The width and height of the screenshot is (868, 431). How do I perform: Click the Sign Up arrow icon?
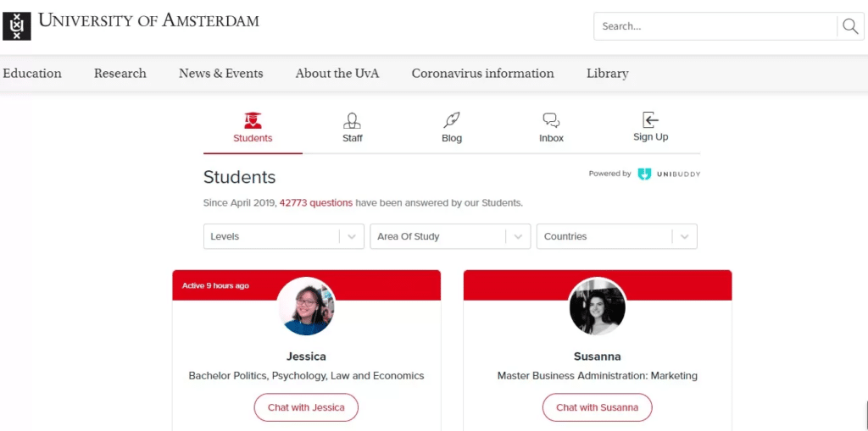650,119
